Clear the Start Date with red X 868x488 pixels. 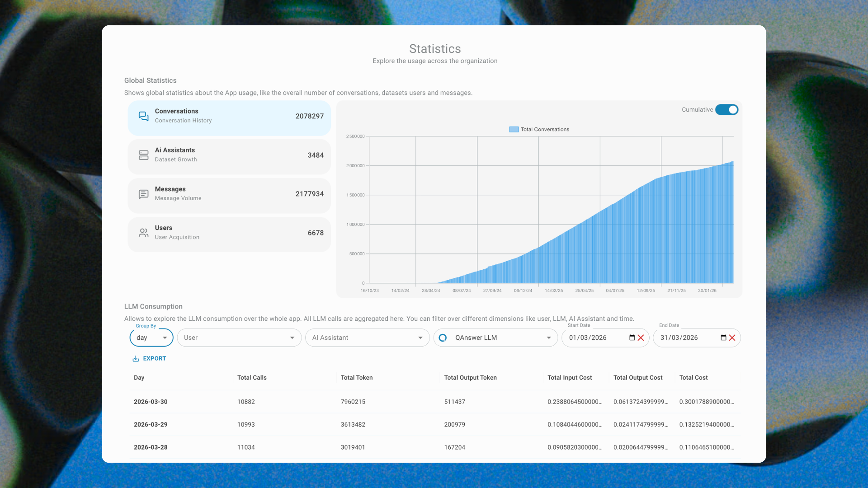[x=641, y=338]
